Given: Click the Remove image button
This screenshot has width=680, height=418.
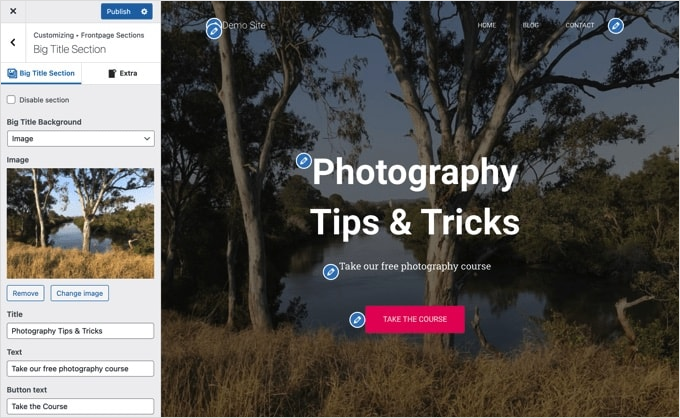Looking at the screenshot, I should click(26, 293).
